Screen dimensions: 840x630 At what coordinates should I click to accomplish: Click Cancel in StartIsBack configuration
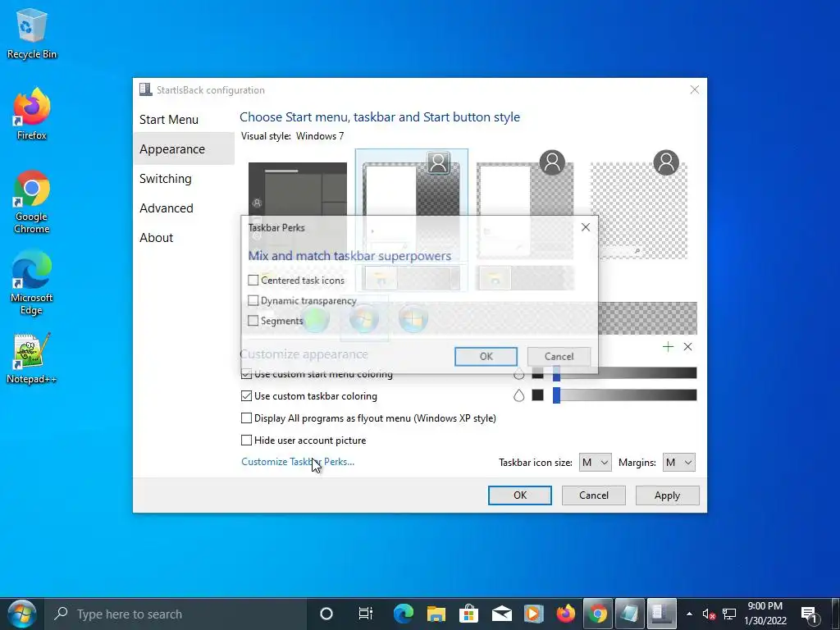[594, 495]
